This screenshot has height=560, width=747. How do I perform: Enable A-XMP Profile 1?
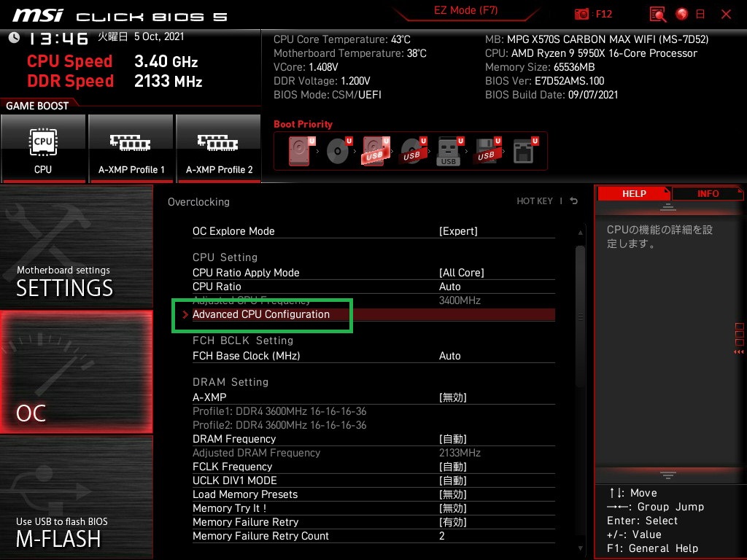point(131,149)
